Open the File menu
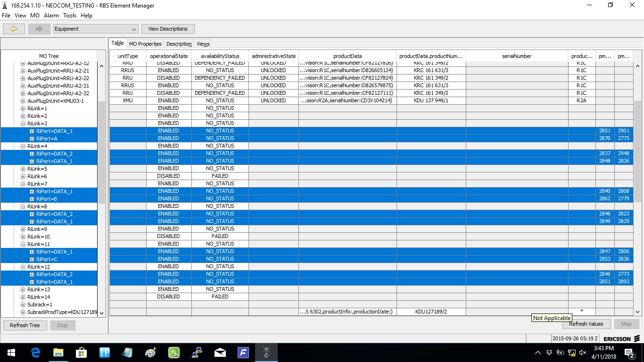This screenshot has width=644, height=362. [6, 16]
